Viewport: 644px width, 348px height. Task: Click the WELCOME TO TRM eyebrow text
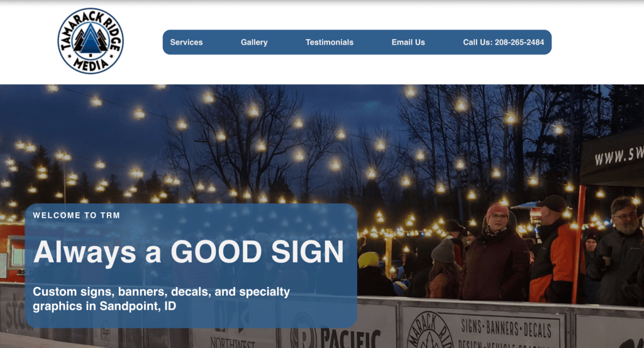tap(76, 215)
